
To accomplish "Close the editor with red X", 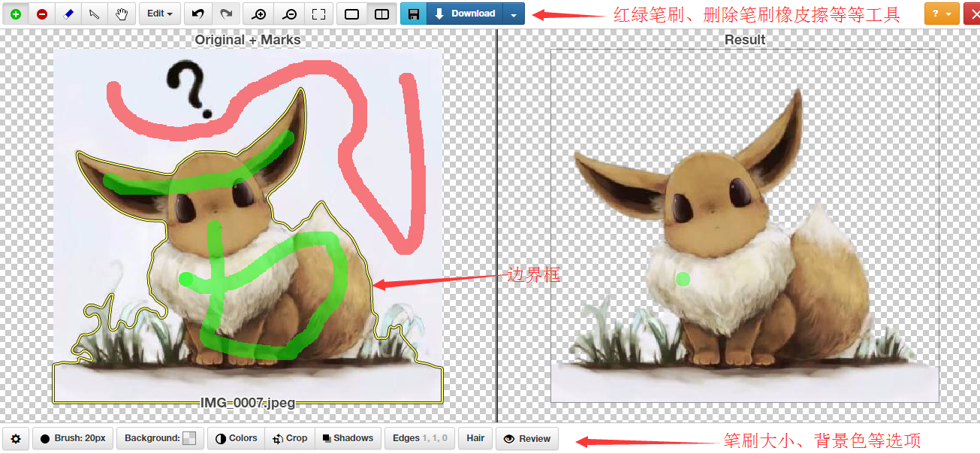I will coord(972,14).
